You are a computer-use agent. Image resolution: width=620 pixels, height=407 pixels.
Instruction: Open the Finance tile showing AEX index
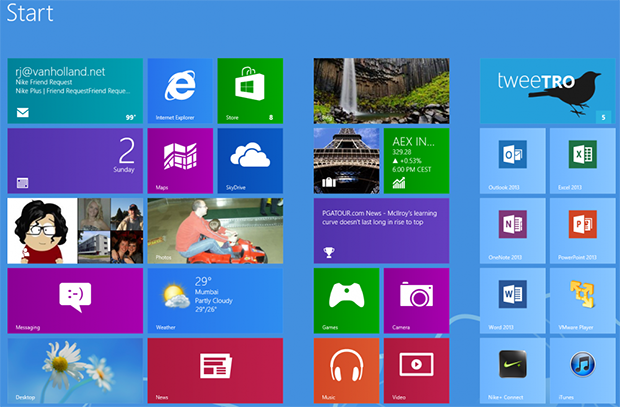coord(416,161)
